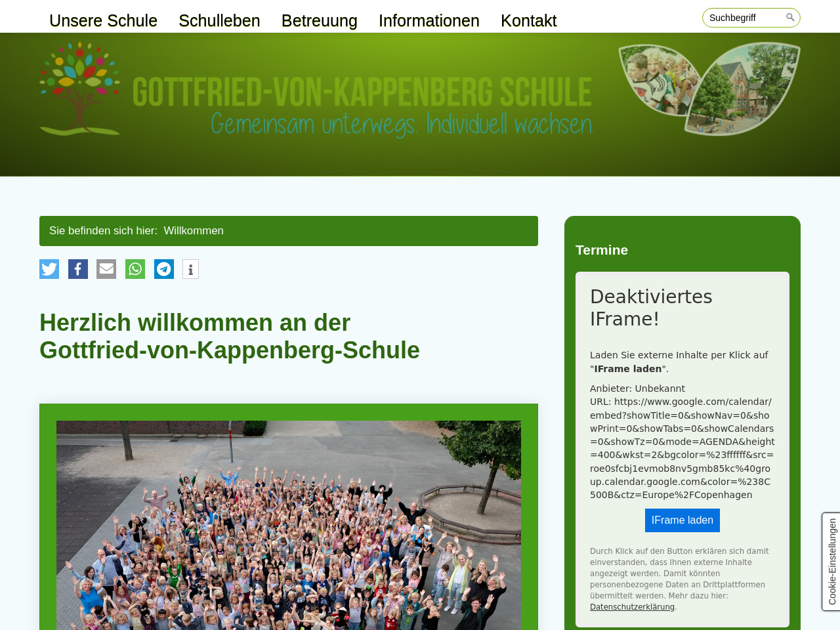
Task: Click the IFrame laden button
Action: coord(682,520)
